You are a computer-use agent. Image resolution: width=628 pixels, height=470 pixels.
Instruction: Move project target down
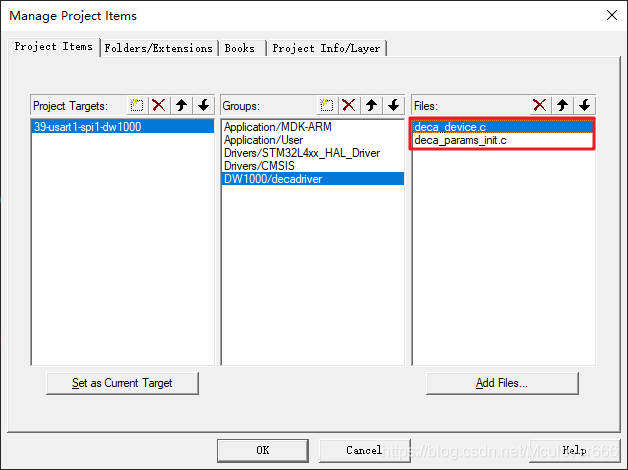pos(203,106)
